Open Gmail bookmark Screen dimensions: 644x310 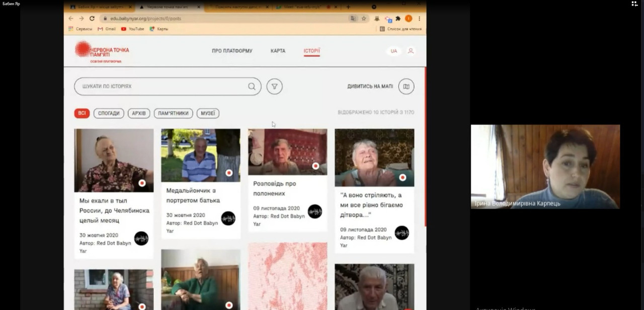point(107,29)
